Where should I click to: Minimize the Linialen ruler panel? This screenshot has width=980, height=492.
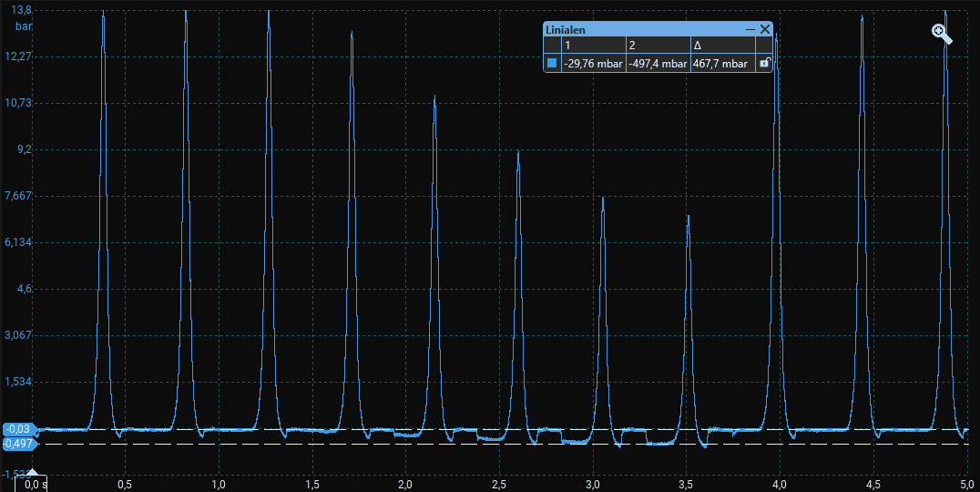[750, 29]
